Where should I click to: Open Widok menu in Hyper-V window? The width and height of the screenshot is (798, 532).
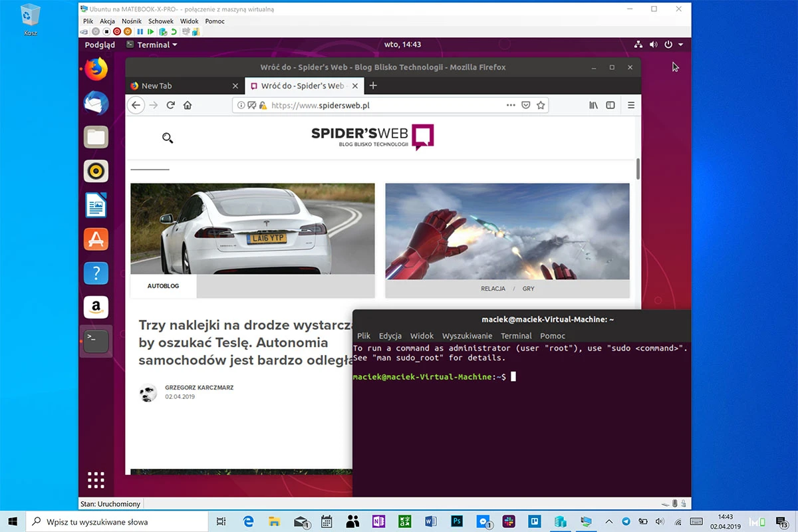[x=190, y=21]
